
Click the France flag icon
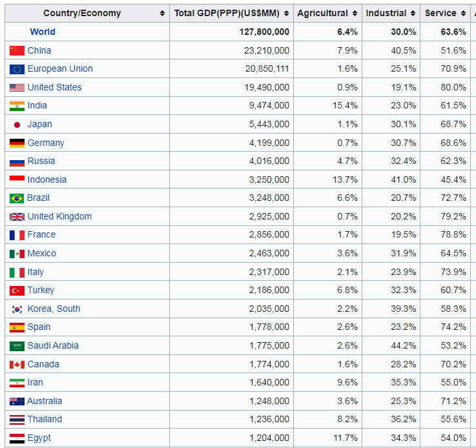pyautogui.click(x=17, y=235)
